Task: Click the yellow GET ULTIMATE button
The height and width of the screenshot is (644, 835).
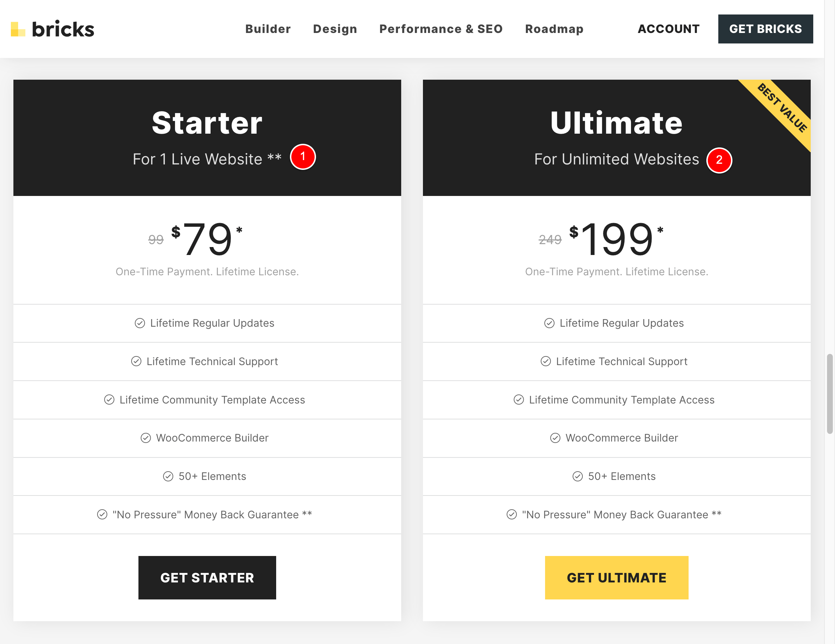Action: pyautogui.click(x=617, y=577)
